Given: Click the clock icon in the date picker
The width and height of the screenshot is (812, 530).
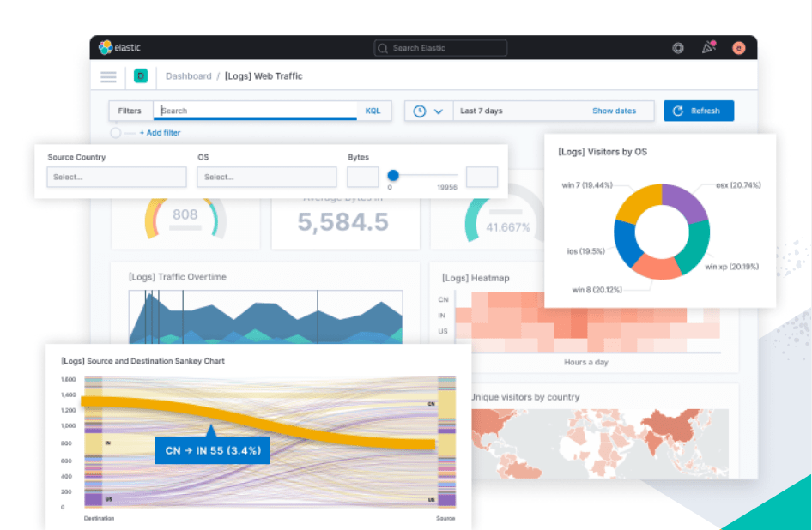Looking at the screenshot, I should 421,111.
